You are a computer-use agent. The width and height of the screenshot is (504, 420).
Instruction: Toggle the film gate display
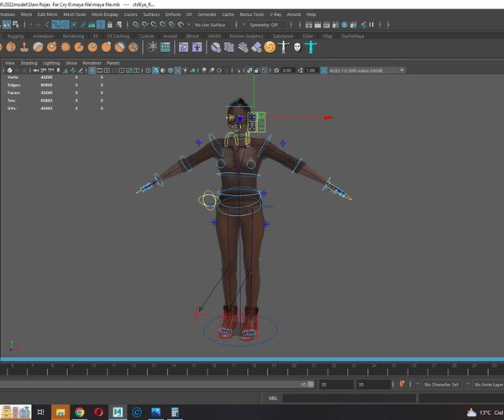pyautogui.click(x=100, y=71)
